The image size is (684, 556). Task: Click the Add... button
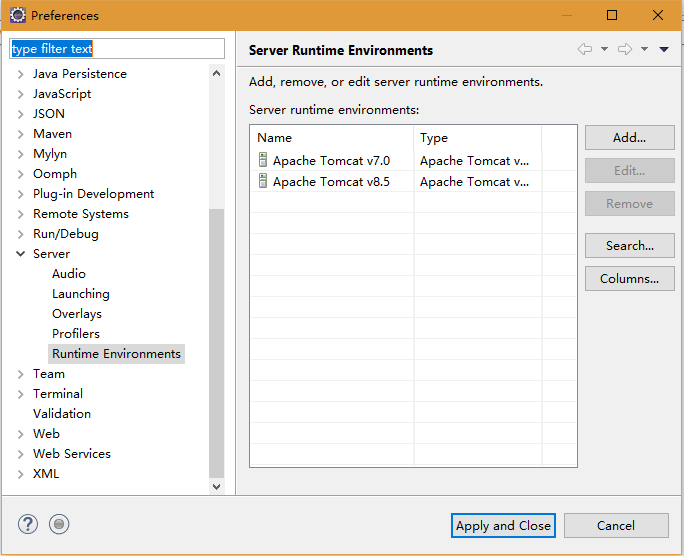click(629, 138)
